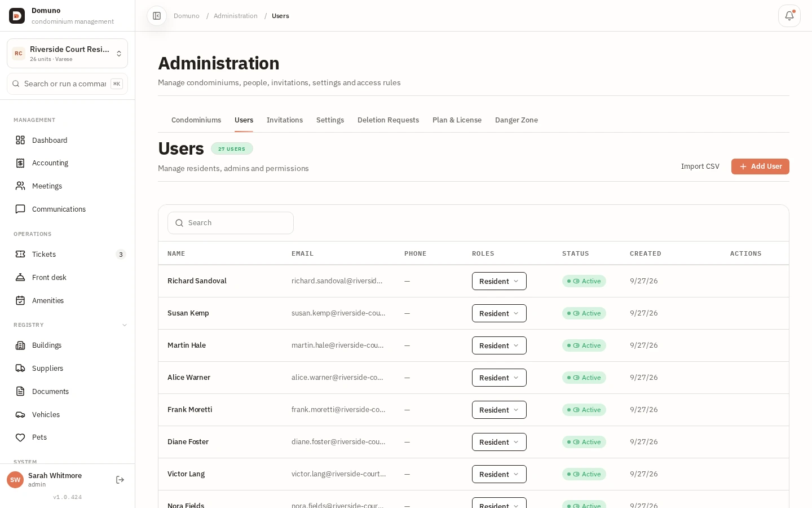The width and height of the screenshot is (812, 508).
Task: Click the Add User button
Action: click(760, 167)
